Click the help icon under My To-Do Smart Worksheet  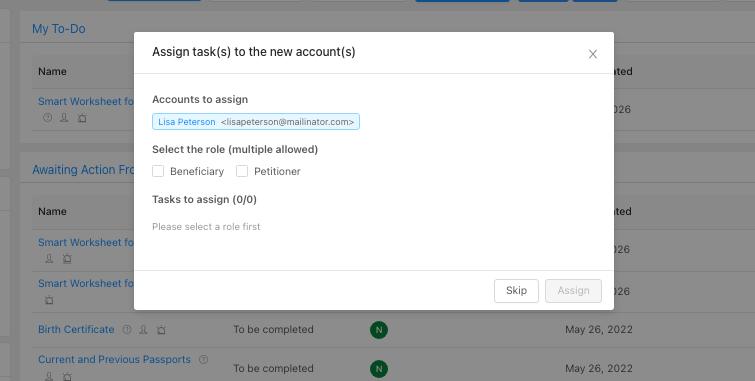coord(47,117)
